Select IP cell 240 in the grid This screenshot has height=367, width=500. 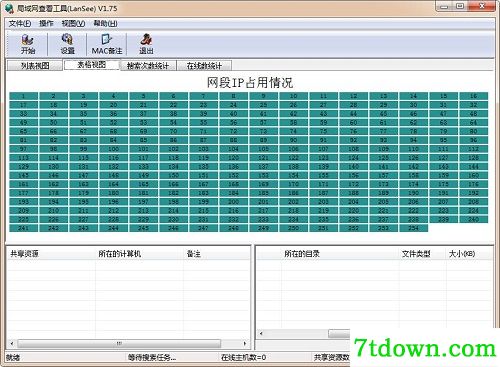pos(473,219)
